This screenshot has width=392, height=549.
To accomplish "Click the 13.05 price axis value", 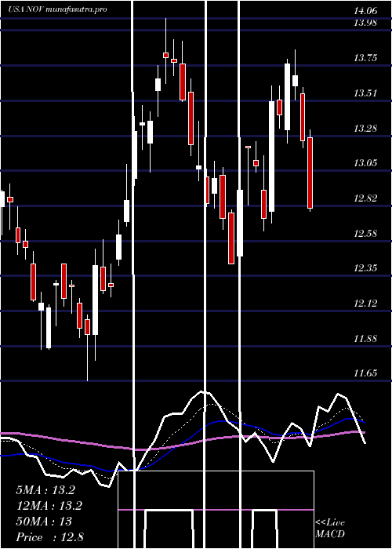I will 365,163.
